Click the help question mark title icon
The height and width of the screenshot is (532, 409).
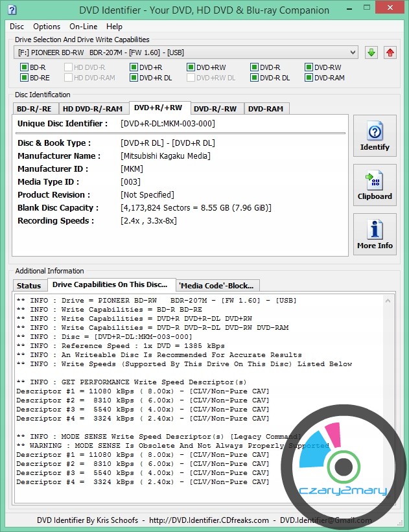(x=10, y=10)
